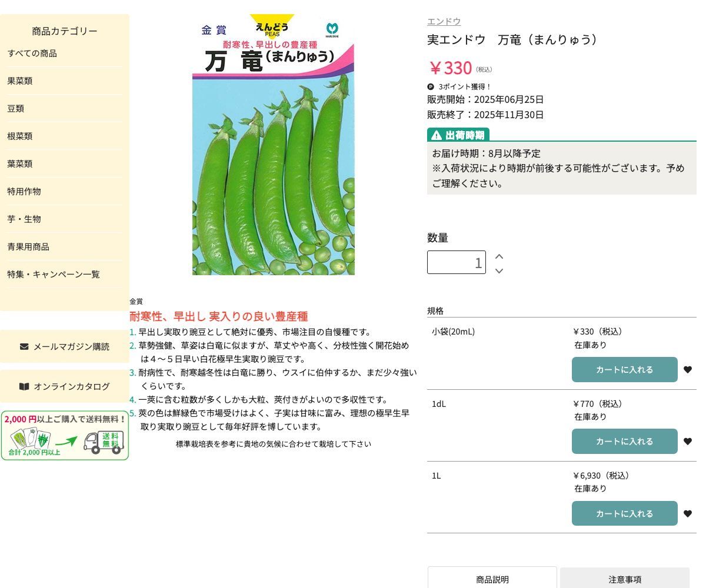The height and width of the screenshot is (588, 706).
Task: Open the エンドウ breadcrumb link
Action: [x=444, y=22]
